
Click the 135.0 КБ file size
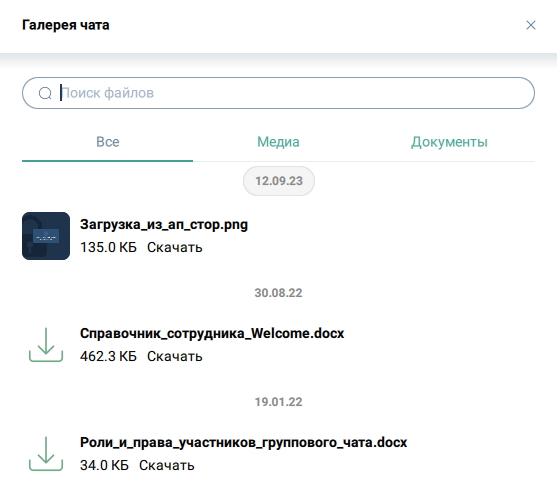tap(108, 248)
